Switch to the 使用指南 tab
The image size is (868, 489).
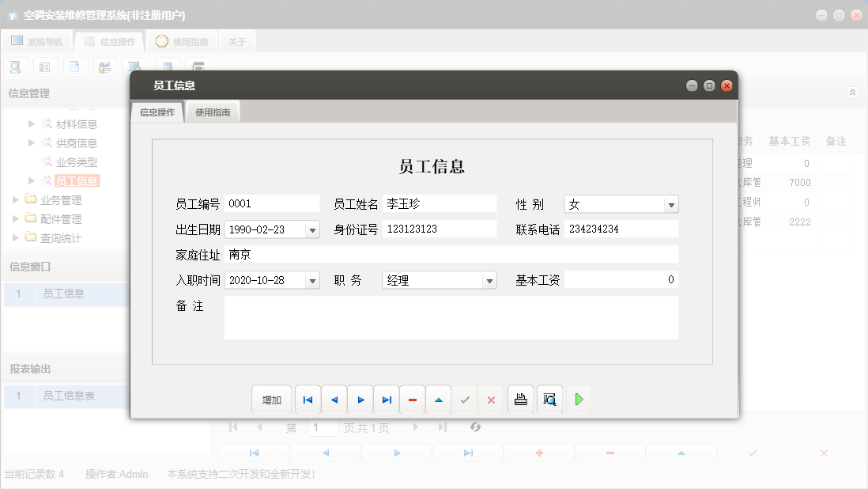click(212, 111)
